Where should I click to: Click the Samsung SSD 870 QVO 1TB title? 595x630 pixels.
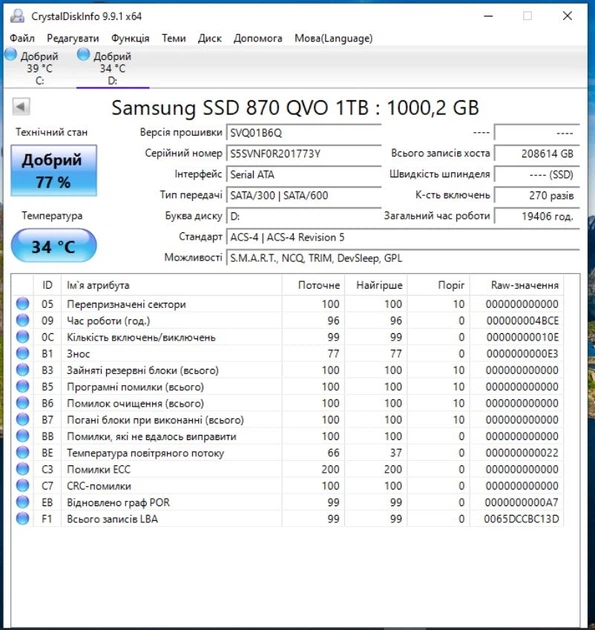[295, 108]
